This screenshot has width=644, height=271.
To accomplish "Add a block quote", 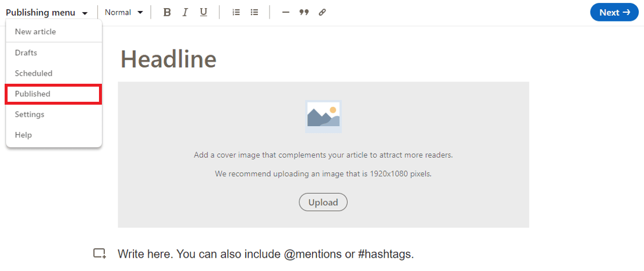I will coord(304,12).
